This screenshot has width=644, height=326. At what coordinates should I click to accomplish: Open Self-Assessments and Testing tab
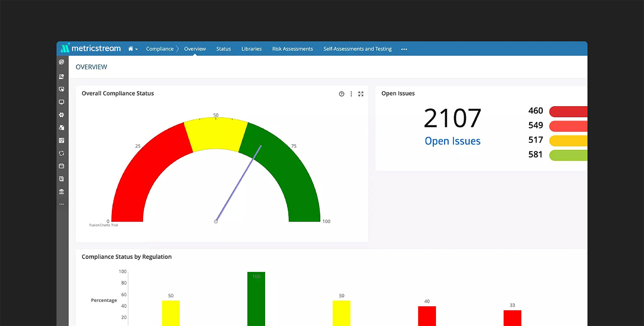[x=357, y=49]
